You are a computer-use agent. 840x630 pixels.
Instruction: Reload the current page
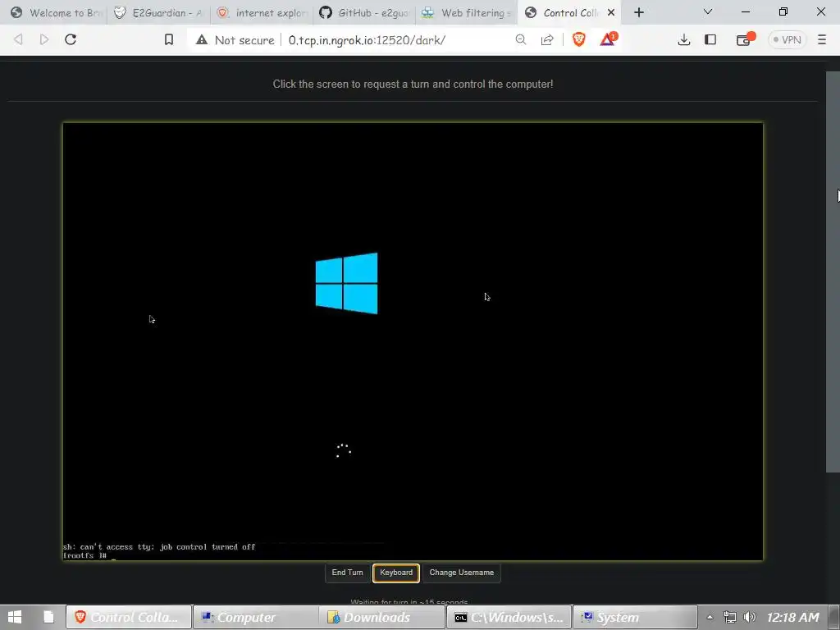(71, 39)
